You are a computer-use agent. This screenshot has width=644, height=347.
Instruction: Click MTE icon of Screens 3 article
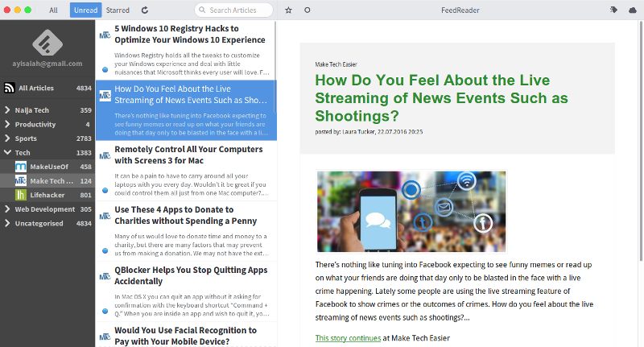[105, 156]
